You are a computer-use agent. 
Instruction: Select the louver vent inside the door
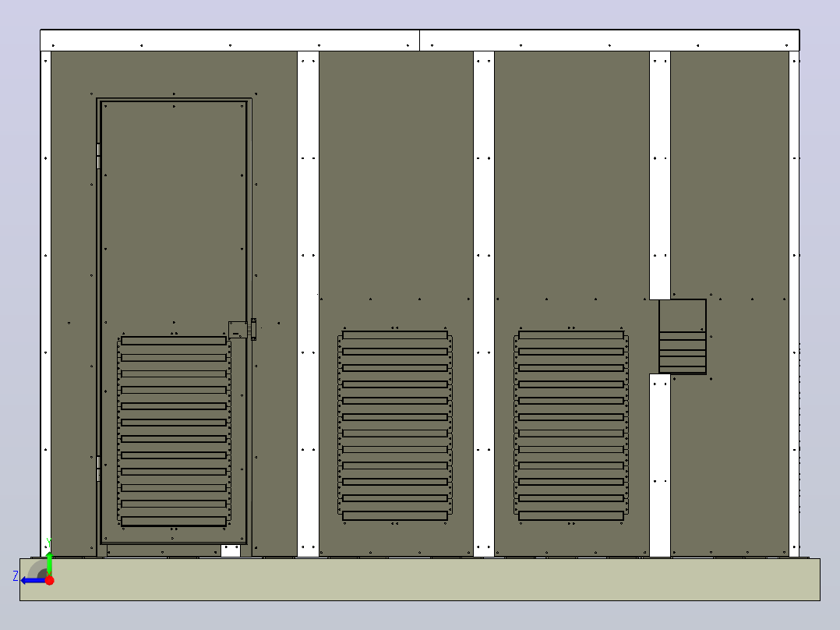(x=174, y=431)
